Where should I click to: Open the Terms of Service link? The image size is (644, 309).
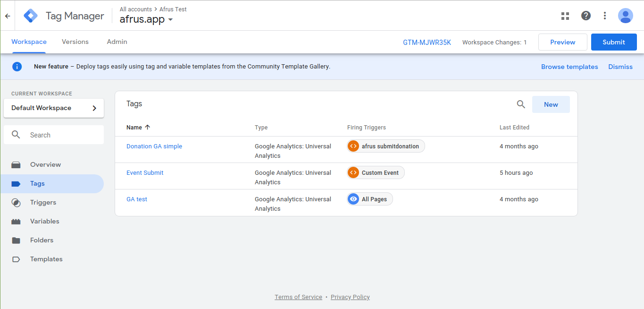299,297
